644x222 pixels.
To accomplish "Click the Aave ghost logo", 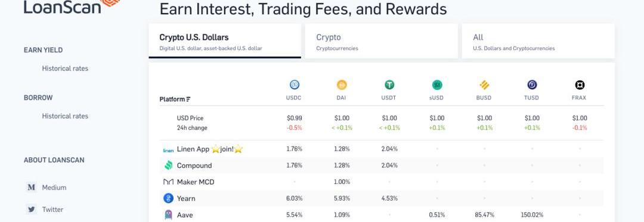I will pyautogui.click(x=168, y=215).
